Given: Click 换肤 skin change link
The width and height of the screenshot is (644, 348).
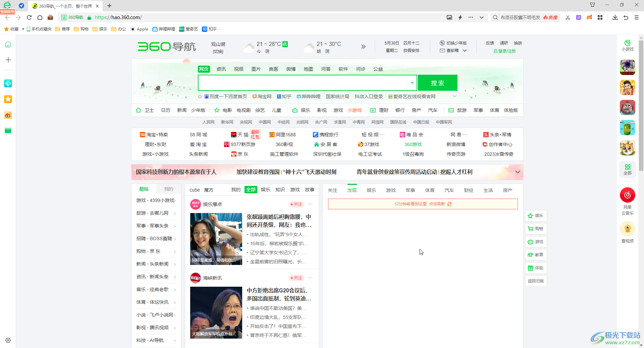Looking at the screenshot, I should tap(518, 43).
